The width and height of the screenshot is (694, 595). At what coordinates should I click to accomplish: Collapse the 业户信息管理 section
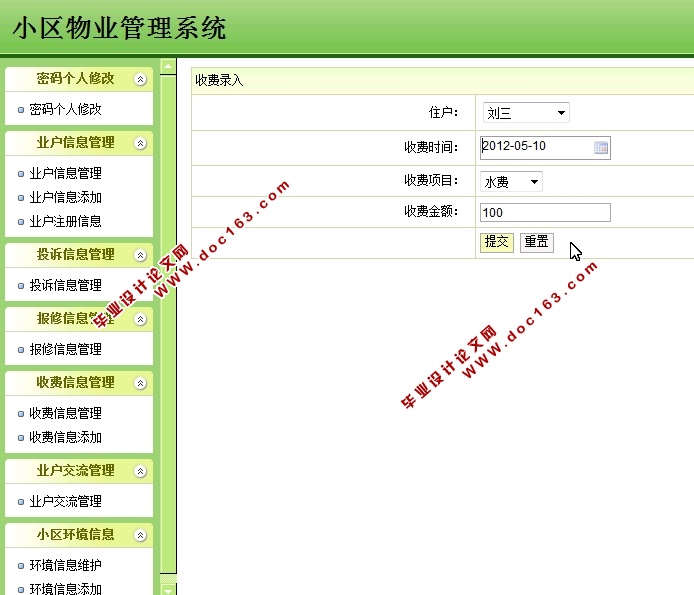point(140,143)
